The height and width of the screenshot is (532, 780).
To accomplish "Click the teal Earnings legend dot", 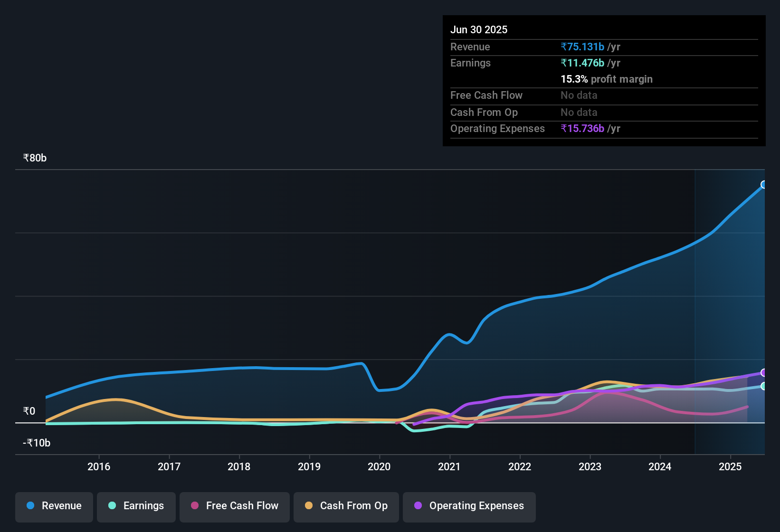I will 112,506.
